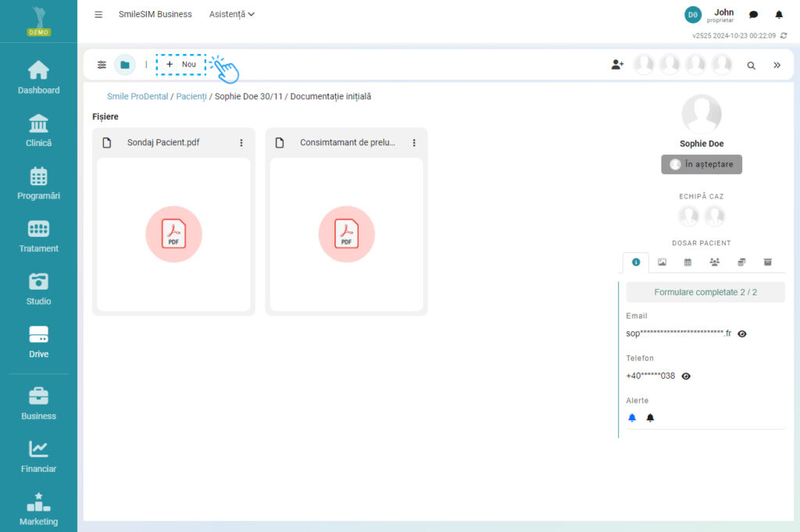Open the calendar tab in patient file

tap(687, 262)
